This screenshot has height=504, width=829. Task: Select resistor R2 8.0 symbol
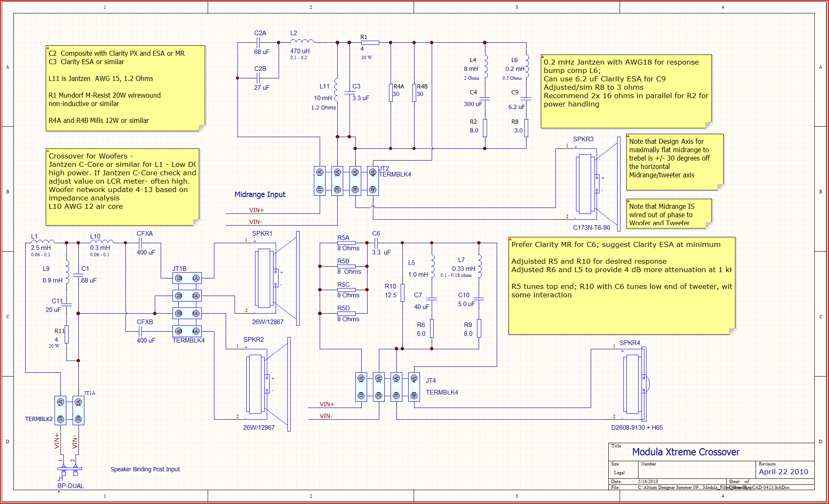[485, 128]
